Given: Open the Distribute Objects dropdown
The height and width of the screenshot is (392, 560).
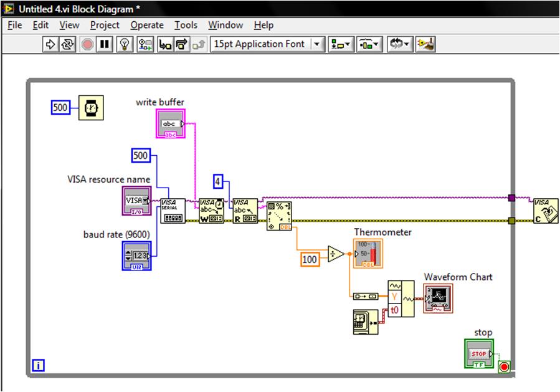Looking at the screenshot, I should pos(369,44).
